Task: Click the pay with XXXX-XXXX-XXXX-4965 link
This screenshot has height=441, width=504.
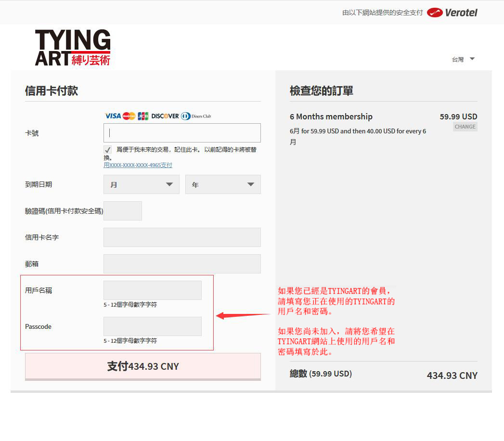Action: coord(138,165)
